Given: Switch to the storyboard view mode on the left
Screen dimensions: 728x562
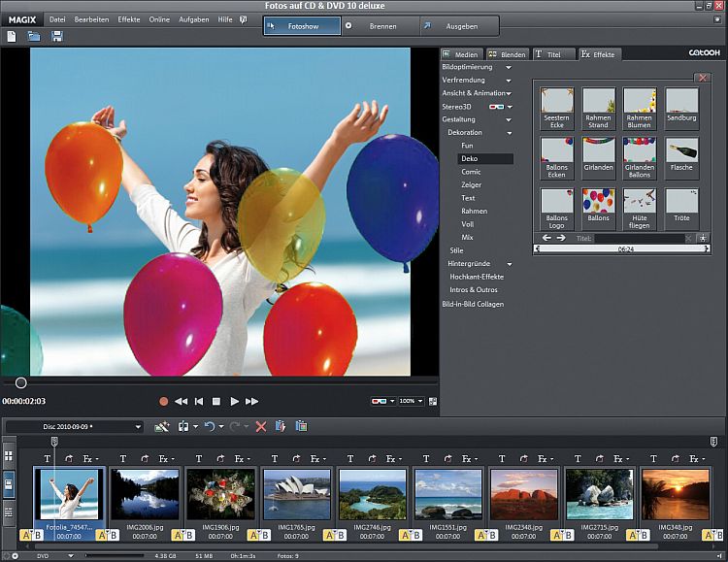Looking at the screenshot, I should 9,482.
